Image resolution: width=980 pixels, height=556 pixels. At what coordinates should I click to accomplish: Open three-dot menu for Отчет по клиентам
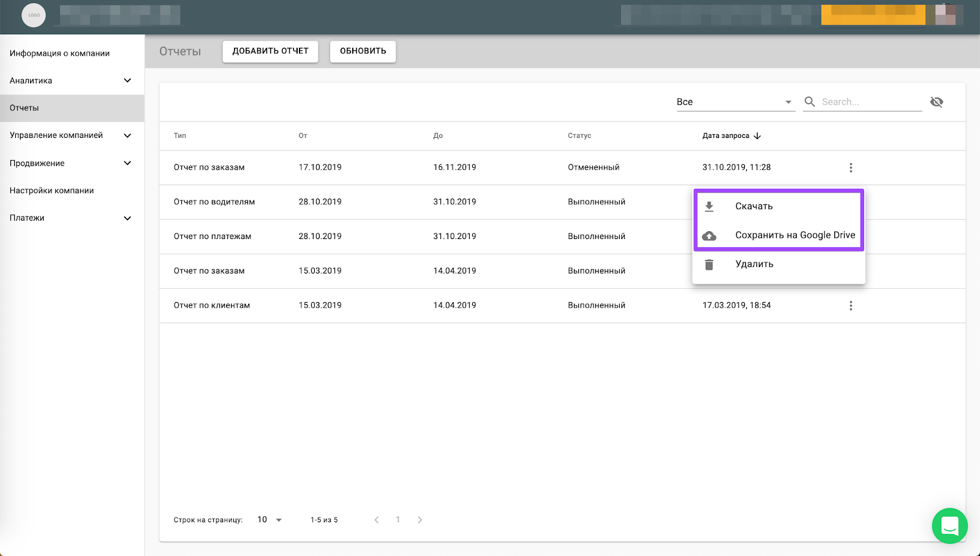click(x=850, y=305)
